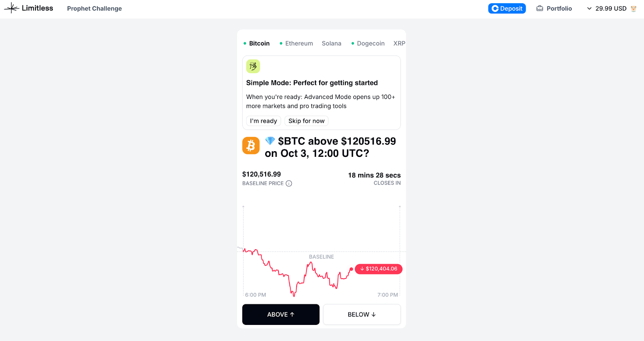Click the diamond emoji in market title
The height and width of the screenshot is (341, 644).
[x=270, y=141]
